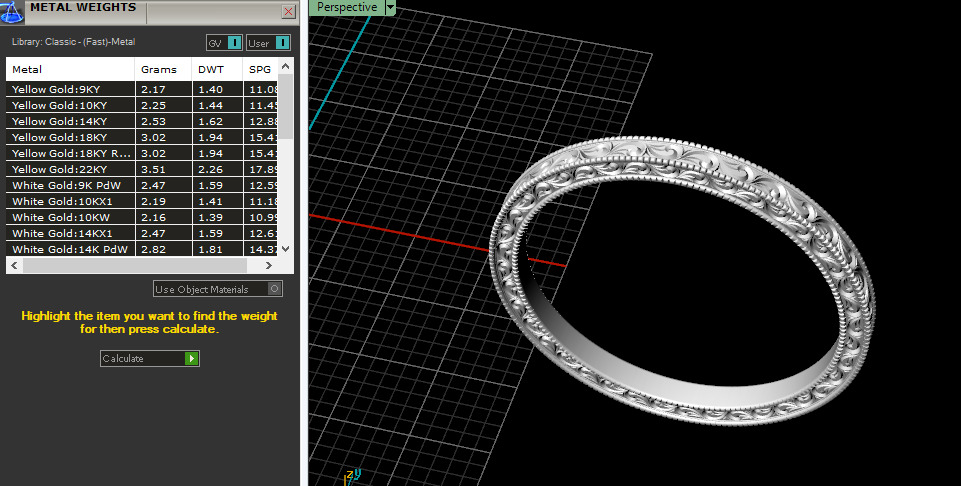
Task: Select the Yellow Gold:18KY row
Action: point(142,137)
